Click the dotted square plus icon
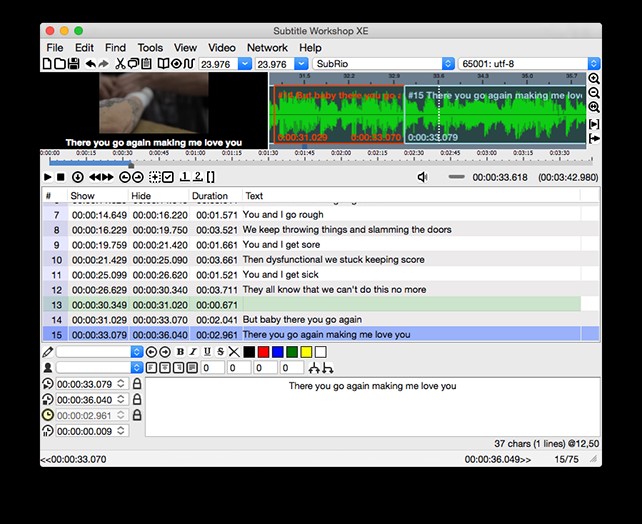 point(155,177)
